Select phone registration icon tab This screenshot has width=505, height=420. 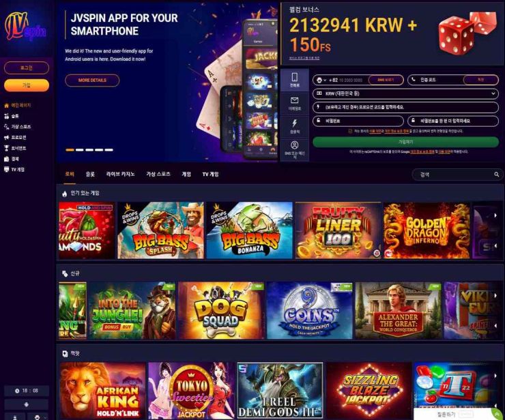294,80
